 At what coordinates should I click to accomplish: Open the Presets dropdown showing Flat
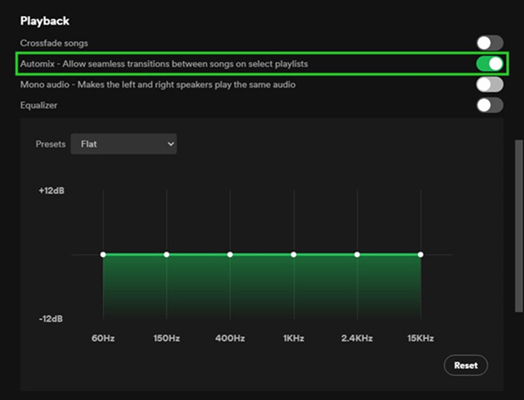[124, 144]
